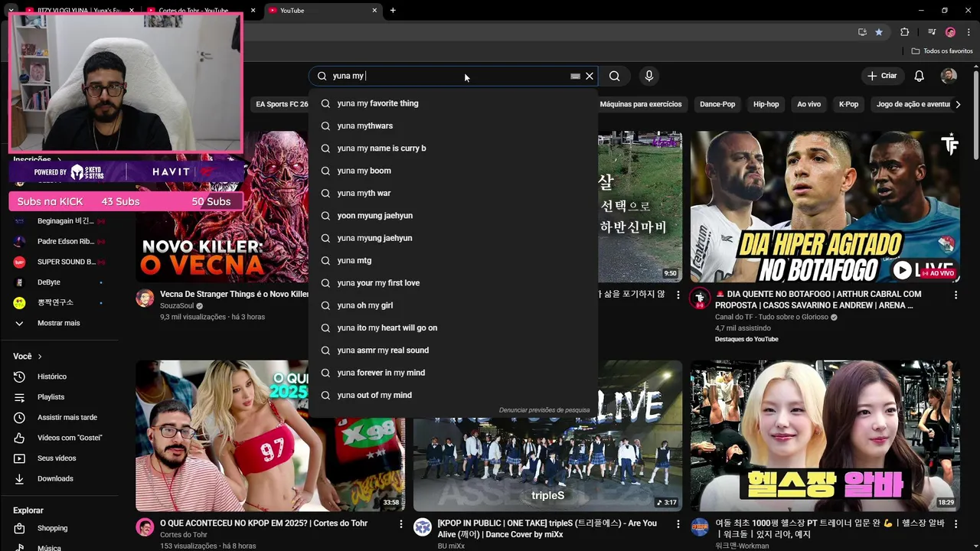The height and width of the screenshot is (551, 980).
Task: Show more chips with right arrow
Action: coord(958,104)
